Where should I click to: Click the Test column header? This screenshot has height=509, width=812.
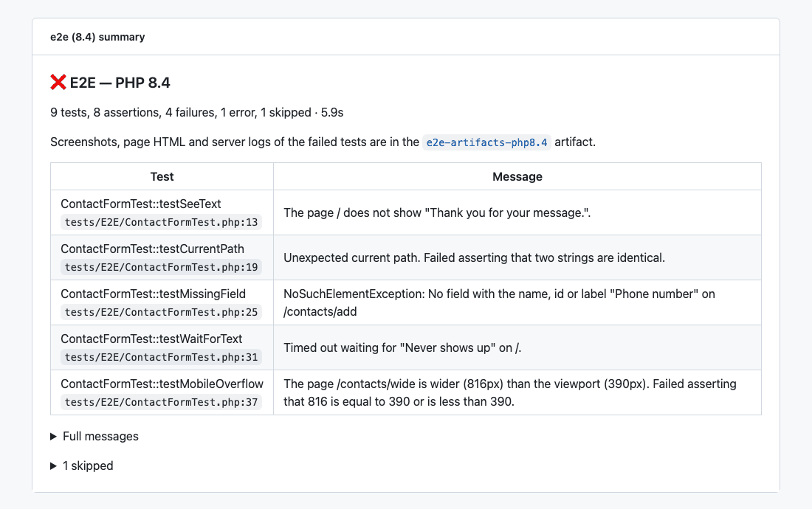coord(162,176)
